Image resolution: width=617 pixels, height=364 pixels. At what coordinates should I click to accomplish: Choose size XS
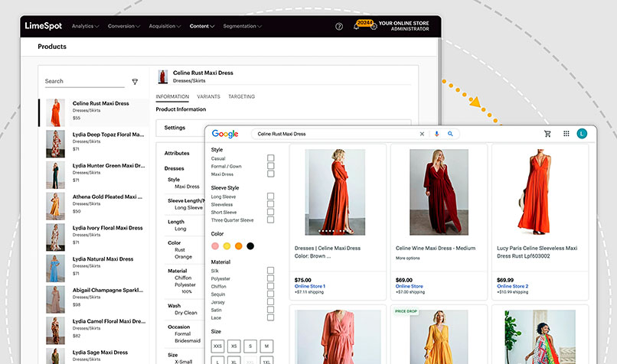click(x=233, y=346)
